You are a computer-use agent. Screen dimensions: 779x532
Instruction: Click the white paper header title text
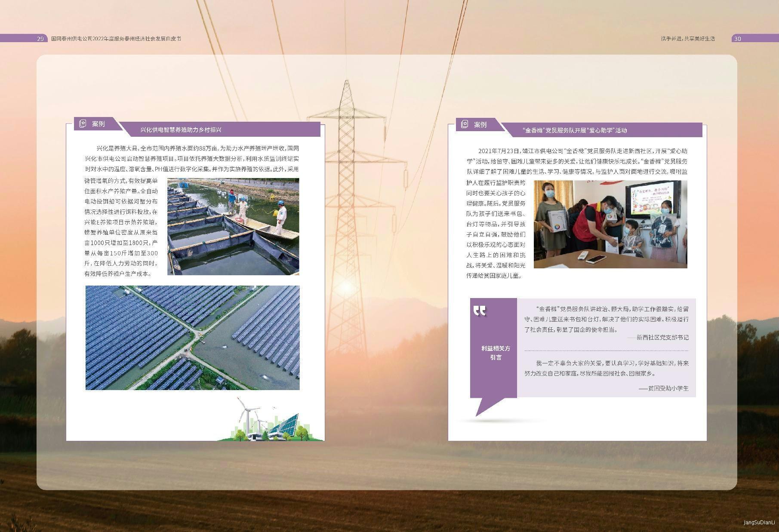point(116,39)
